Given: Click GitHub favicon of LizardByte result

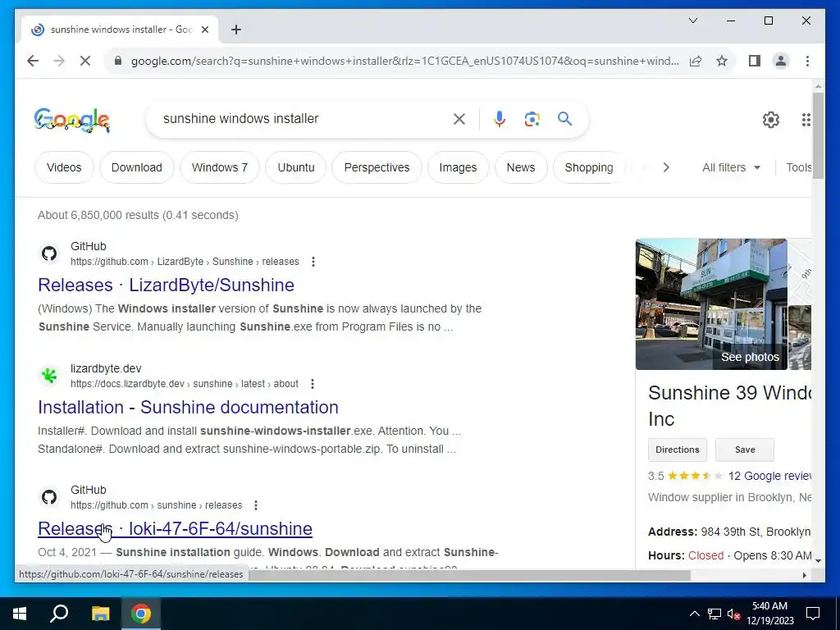Looking at the screenshot, I should click(x=49, y=253).
